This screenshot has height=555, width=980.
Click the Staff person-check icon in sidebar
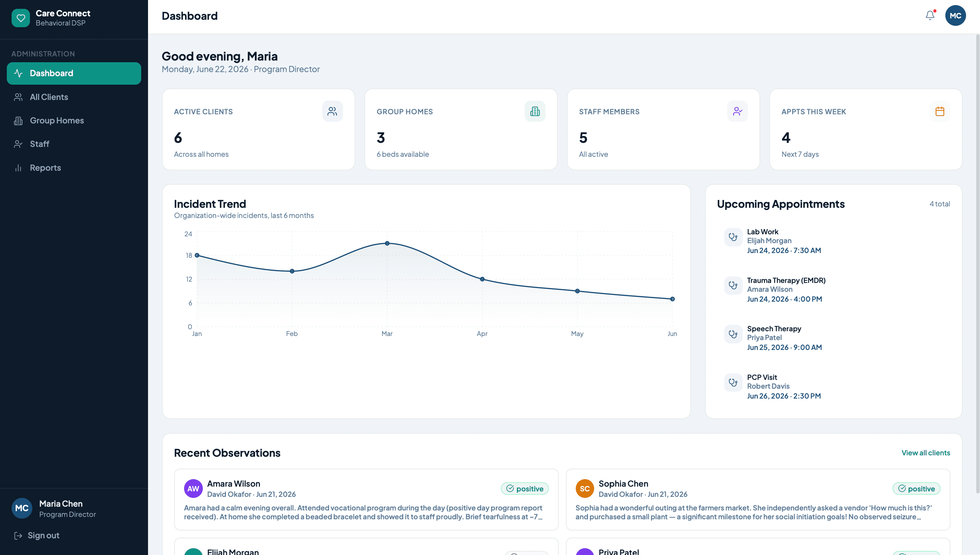pos(18,144)
